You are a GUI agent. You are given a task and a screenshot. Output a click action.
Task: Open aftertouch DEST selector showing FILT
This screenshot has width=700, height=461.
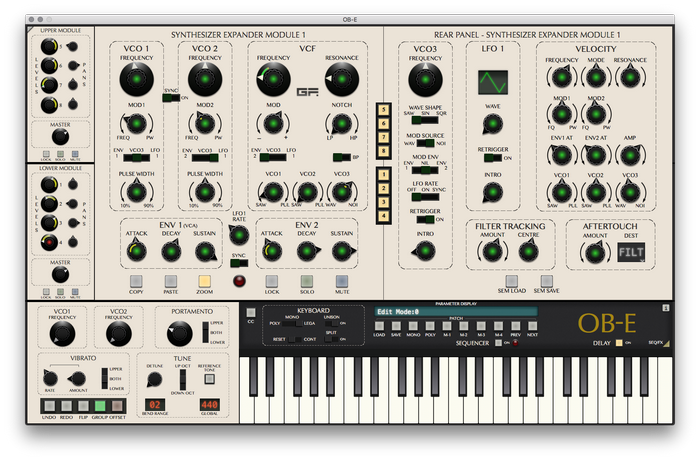point(631,252)
